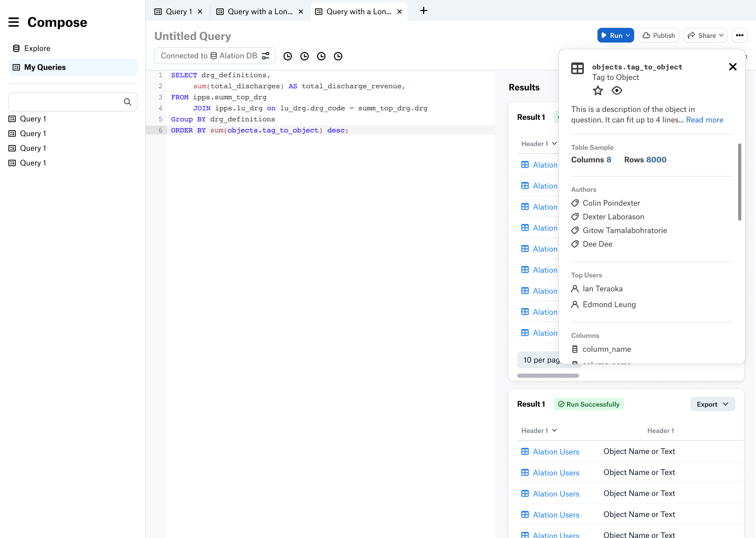The image size is (756, 538).
Task: Sort by Header 1 chevron in lower result
Action: 554,430
